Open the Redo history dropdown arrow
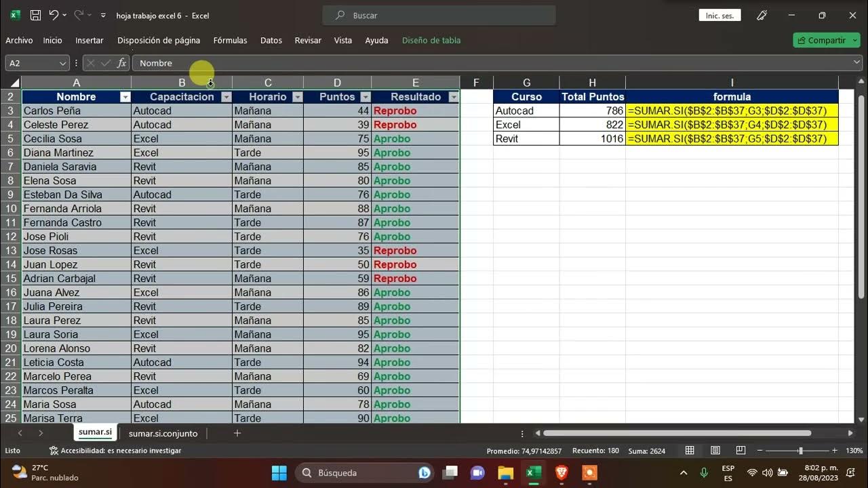Screen dimensions: 868x488 90,15
